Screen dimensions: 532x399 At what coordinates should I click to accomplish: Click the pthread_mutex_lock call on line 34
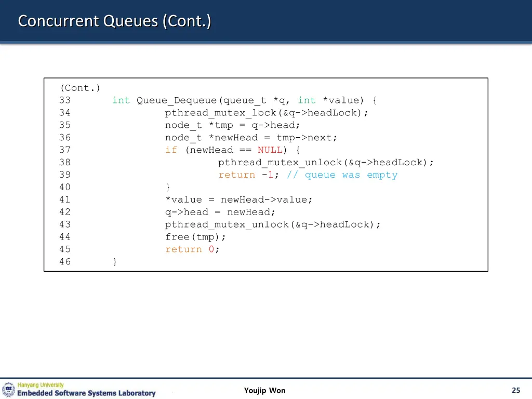point(220,113)
